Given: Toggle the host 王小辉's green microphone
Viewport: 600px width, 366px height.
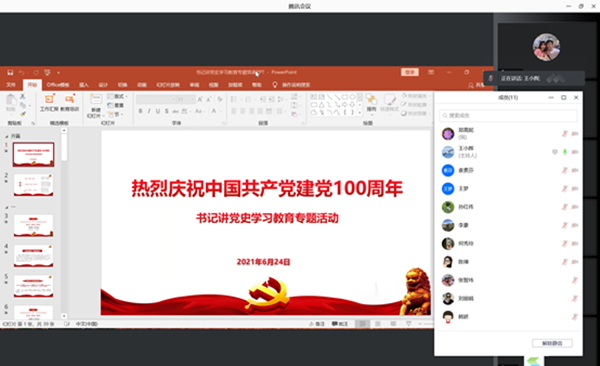Looking at the screenshot, I should pos(564,152).
